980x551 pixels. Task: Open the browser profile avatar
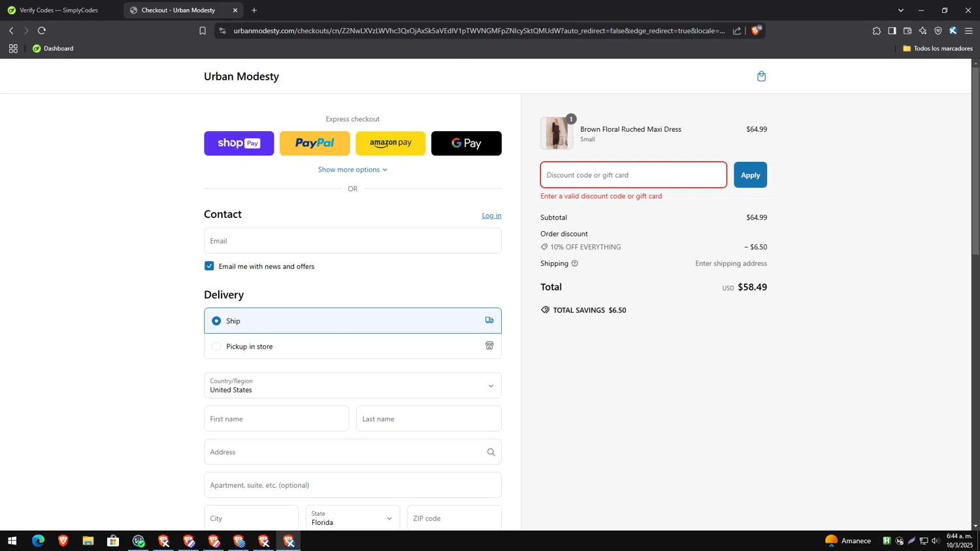tap(953, 31)
